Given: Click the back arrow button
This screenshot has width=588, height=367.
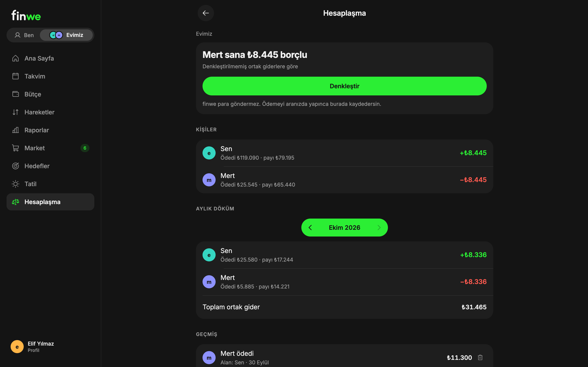Looking at the screenshot, I should [206, 13].
